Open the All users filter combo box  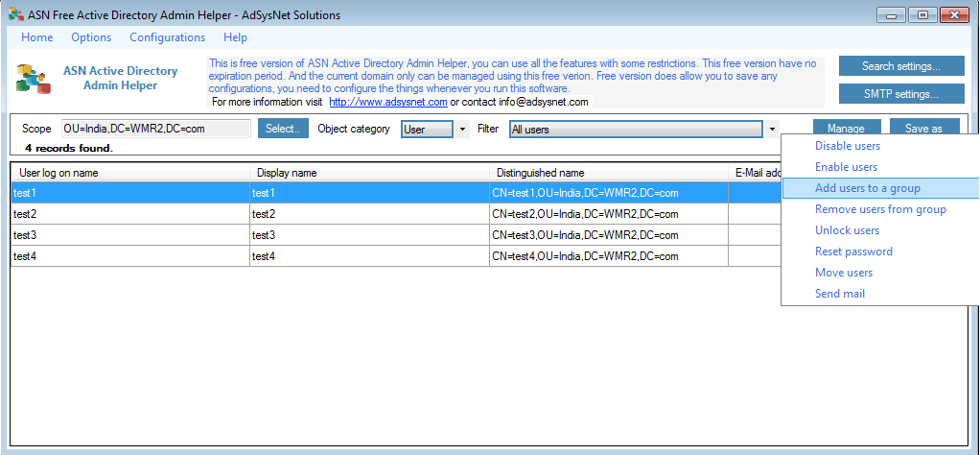click(637, 130)
